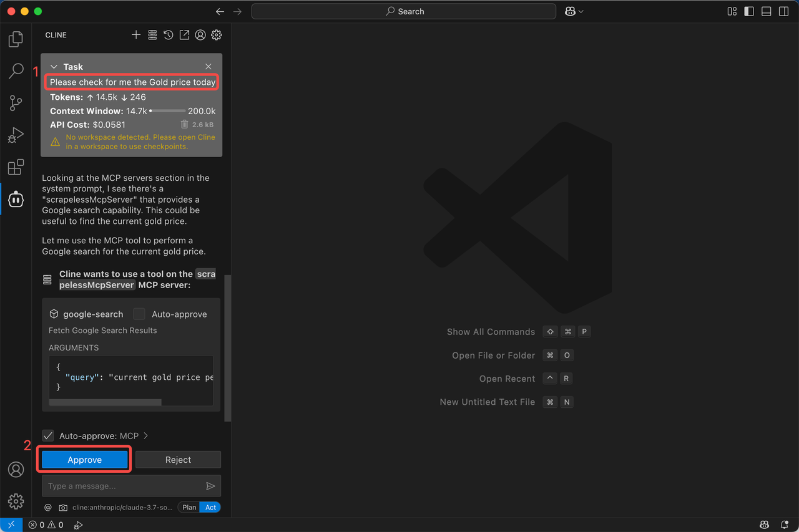Attach an image using camera icon
Viewport: 799px width, 532px height.
coord(63,508)
